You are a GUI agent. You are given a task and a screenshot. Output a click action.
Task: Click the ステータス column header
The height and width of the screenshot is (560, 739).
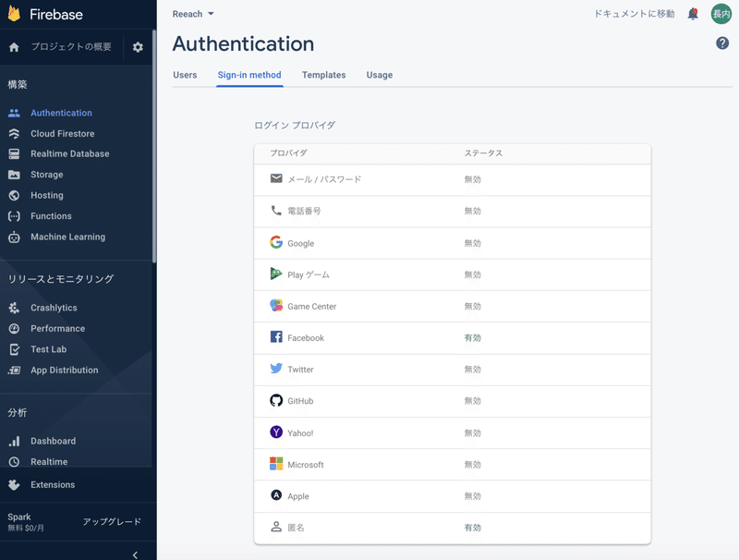483,153
